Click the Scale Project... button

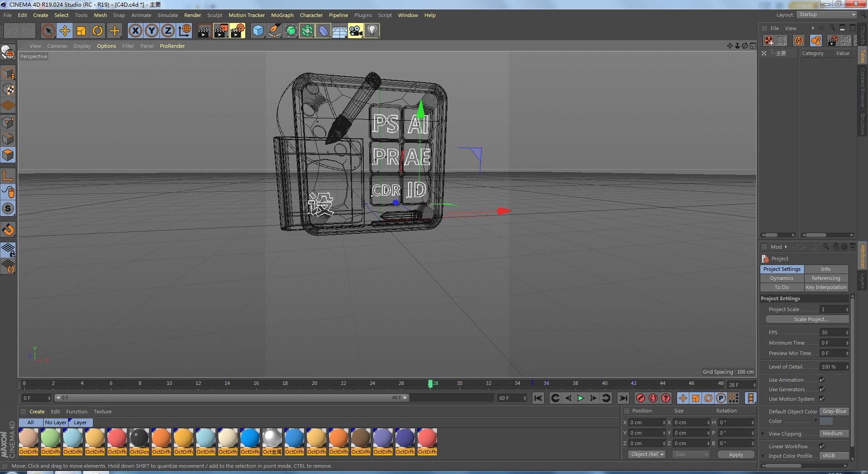point(807,319)
